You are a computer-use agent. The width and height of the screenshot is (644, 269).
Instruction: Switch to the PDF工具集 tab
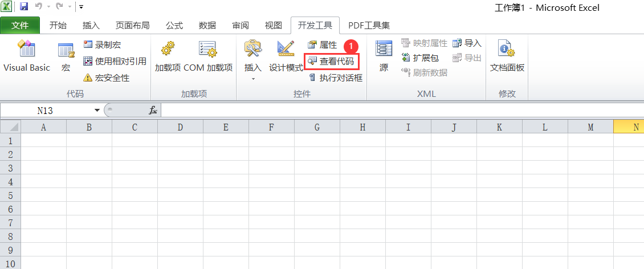click(369, 26)
